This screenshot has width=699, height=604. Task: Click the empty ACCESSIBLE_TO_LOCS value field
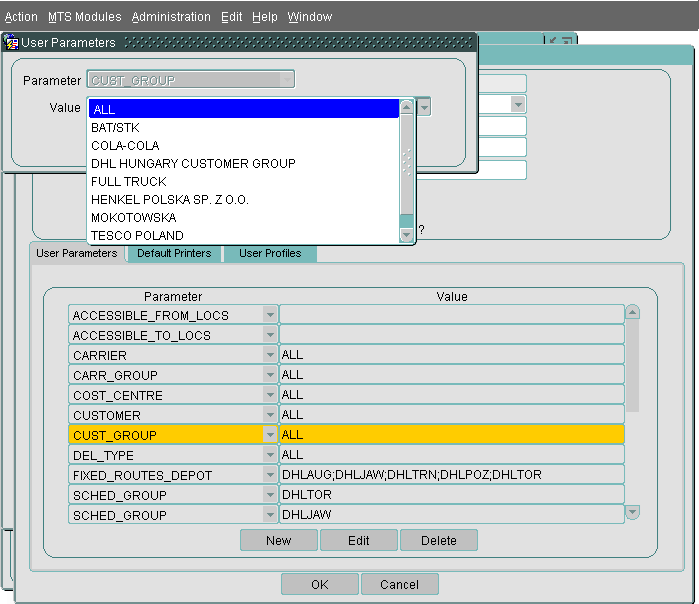tap(452, 335)
